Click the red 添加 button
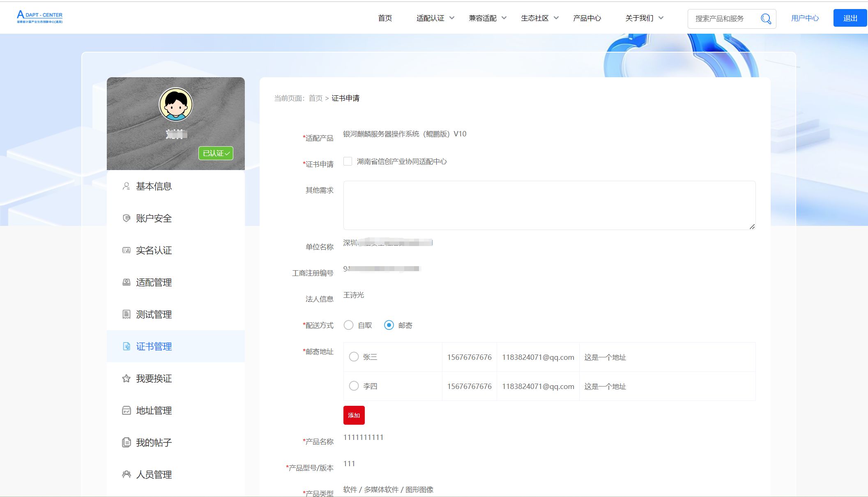868x497 pixels. [x=354, y=415]
